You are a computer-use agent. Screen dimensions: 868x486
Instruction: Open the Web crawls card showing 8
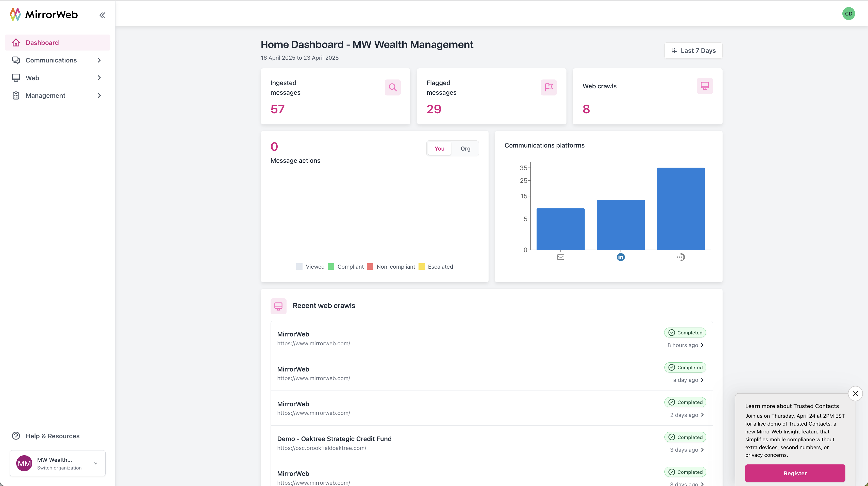(647, 96)
